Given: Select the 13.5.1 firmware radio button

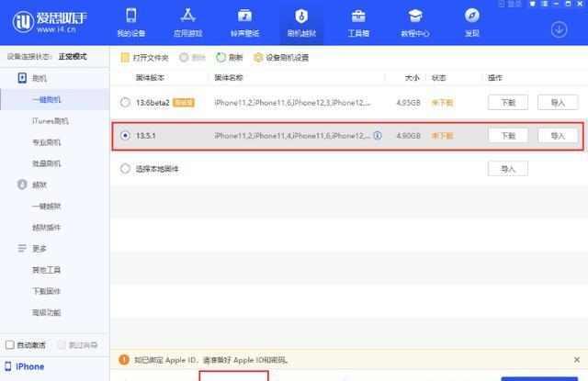Looking at the screenshot, I should click(x=125, y=135).
